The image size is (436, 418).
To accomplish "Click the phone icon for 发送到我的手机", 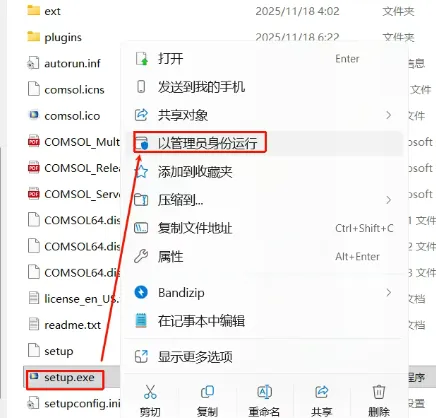I will tap(141, 87).
